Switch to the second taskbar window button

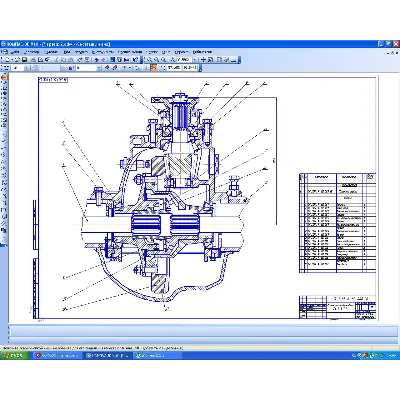[x=107, y=355]
